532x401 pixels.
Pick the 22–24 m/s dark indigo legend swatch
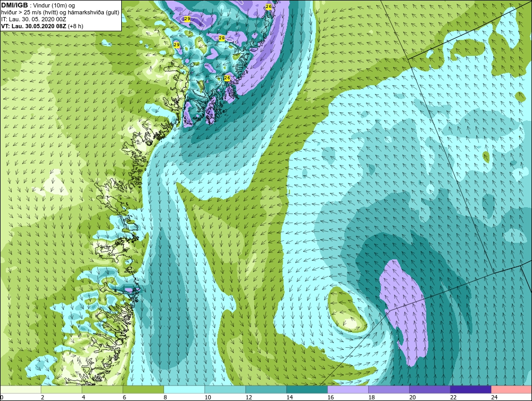point(470,389)
